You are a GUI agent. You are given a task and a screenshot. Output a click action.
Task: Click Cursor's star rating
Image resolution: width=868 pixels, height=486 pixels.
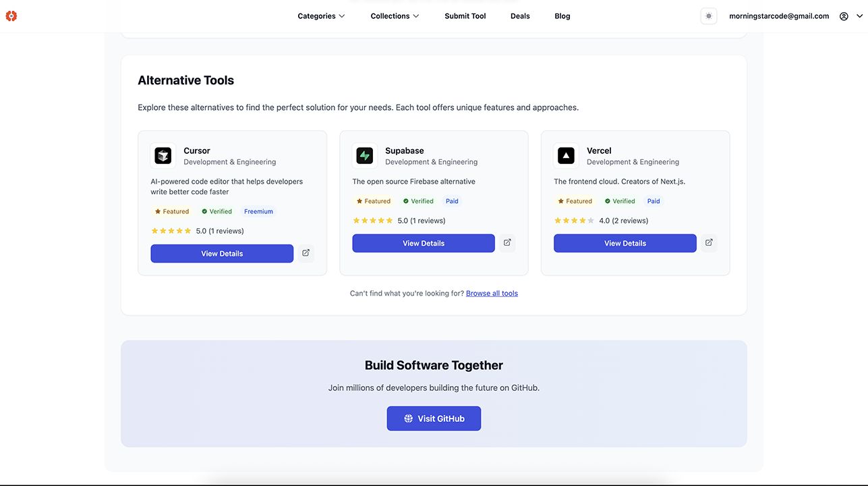171,231
